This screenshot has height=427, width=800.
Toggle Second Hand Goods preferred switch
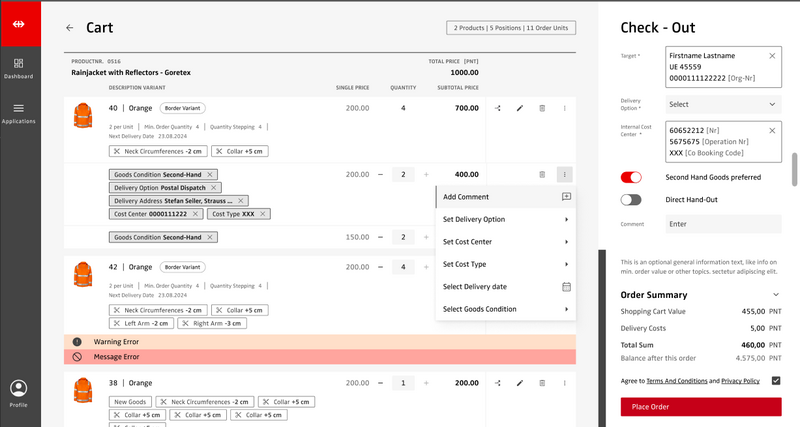point(631,177)
